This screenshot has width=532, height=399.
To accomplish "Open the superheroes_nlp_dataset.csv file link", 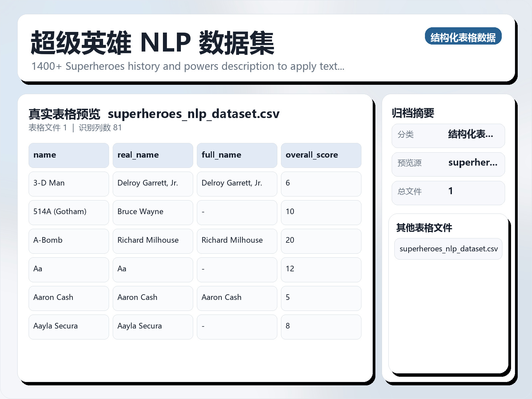I will (x=448, y=248).
